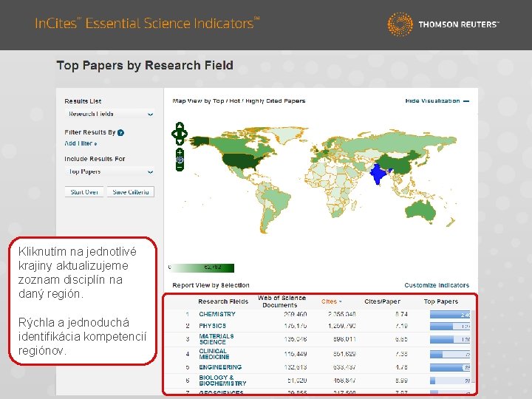Viewport: 532px width, 399px height.
Task: Pan the map left with the arrow
Action: coord(174,134)
